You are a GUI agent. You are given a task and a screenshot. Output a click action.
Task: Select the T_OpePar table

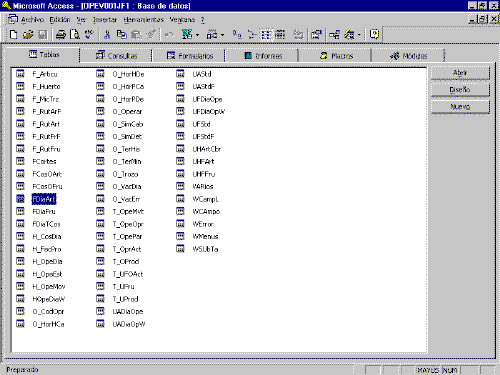click(127, 237)
